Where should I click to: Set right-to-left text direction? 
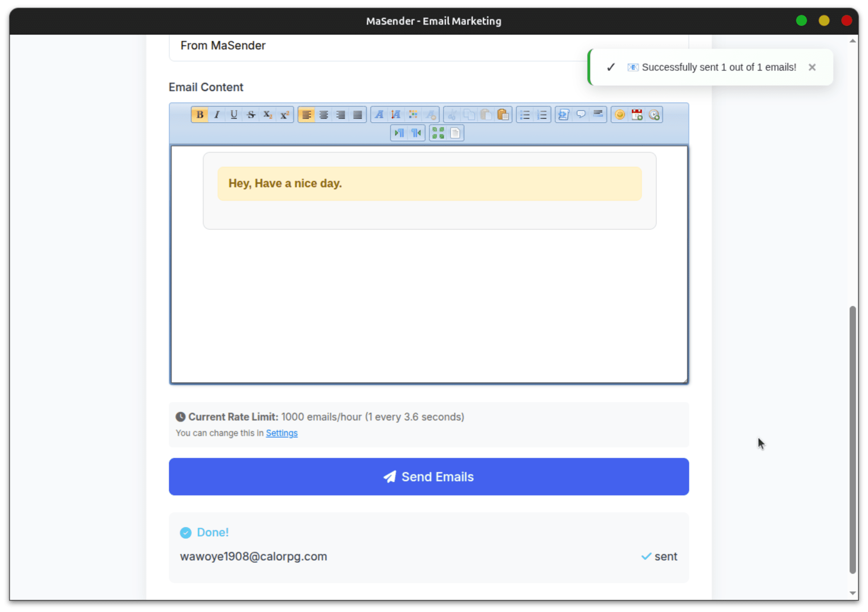(x=417, y=133)
